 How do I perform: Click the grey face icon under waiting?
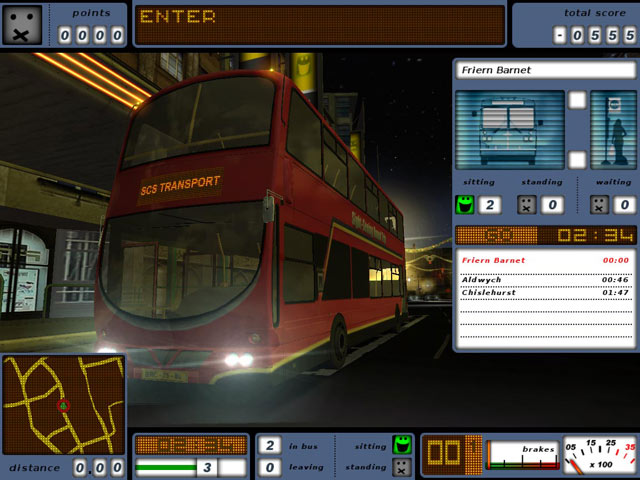point(599,205)
